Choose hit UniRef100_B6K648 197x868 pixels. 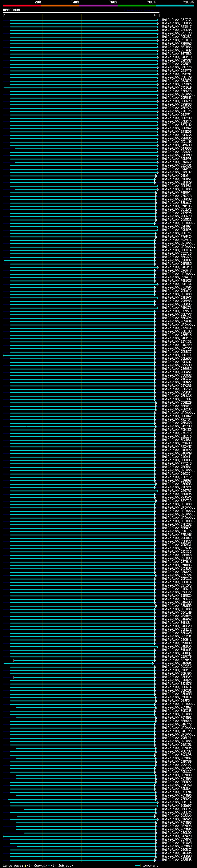(177, 721)
